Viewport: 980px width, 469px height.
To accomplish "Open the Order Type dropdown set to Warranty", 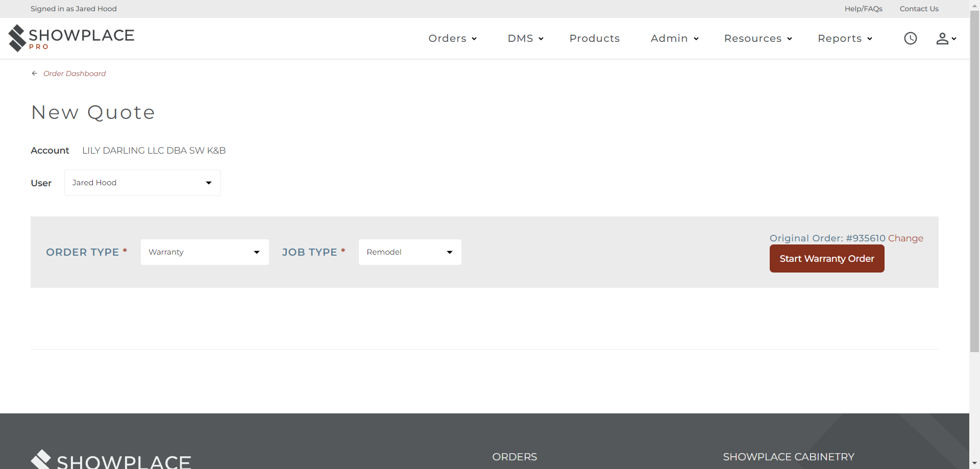I will 205,252.
